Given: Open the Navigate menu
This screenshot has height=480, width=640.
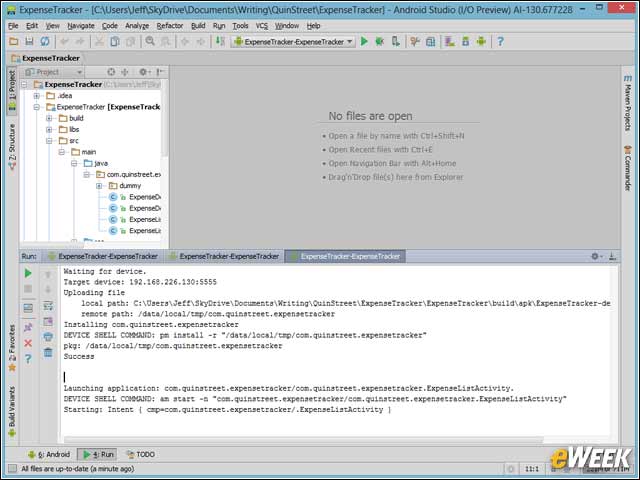Looking at the screenshot, I should click(81, 26).
